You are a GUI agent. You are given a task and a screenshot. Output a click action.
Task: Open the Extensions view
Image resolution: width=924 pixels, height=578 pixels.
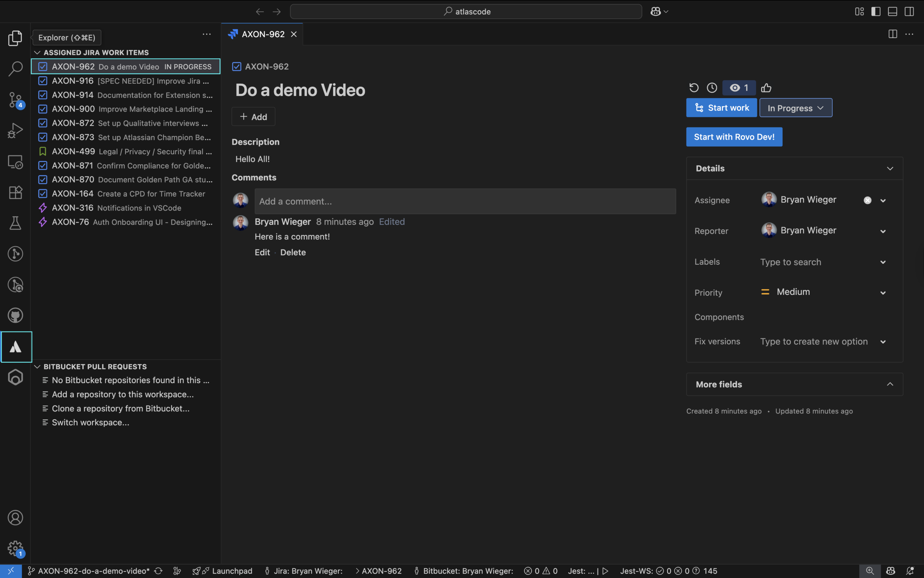15,192
